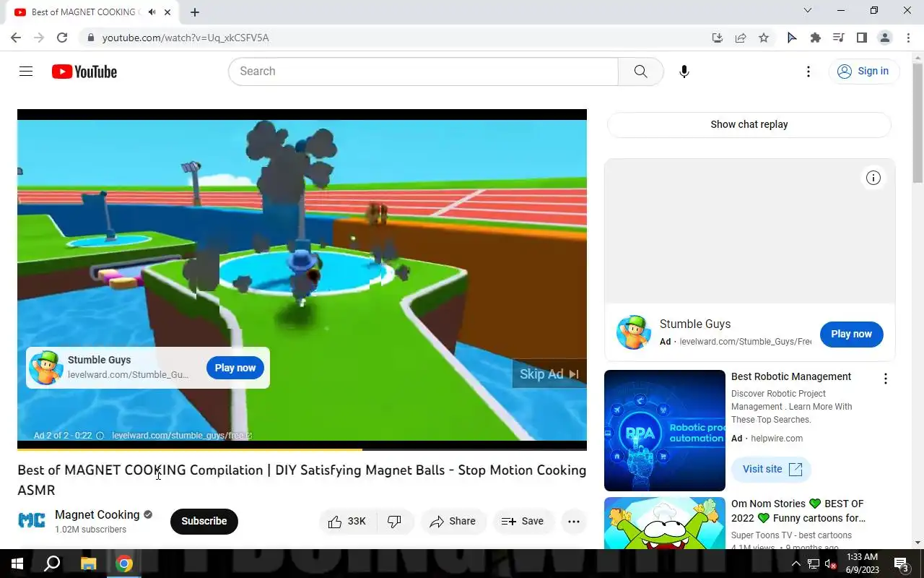Viewport: 924px width, 578px height.
Task: Open media controls icon in toolbar
Action: 839,38
